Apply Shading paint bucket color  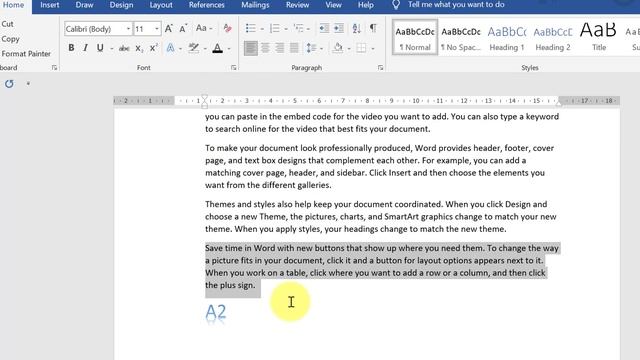pyautogui.click(x=338, y=48)
